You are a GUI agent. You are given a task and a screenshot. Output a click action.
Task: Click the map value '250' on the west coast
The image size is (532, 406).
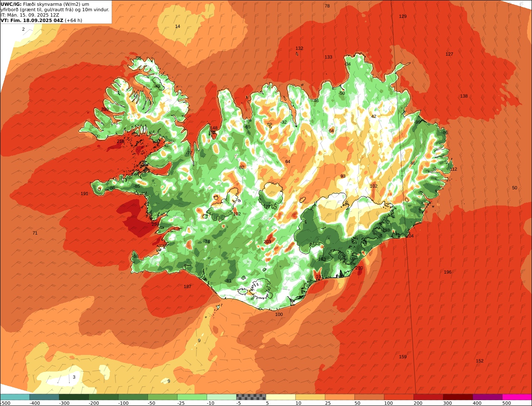pos(155,224)
